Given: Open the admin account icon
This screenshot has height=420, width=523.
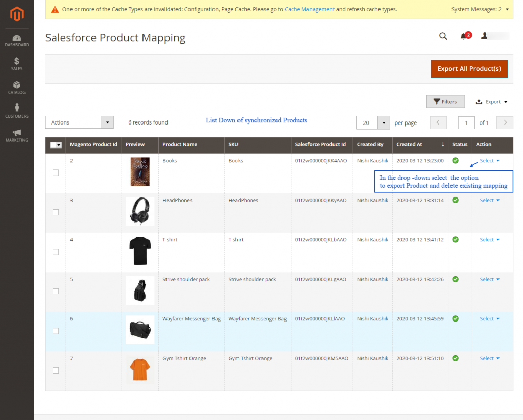Looking at the screenshot, I should pos(485,36).
